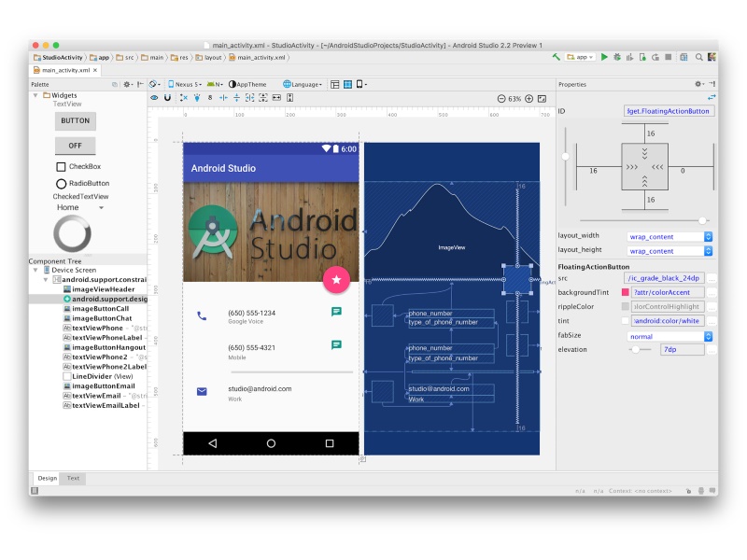This screenshot has height=560, width=747.
Task: Open the search magnifier in the top toolbar
Action: pos(698,57)
